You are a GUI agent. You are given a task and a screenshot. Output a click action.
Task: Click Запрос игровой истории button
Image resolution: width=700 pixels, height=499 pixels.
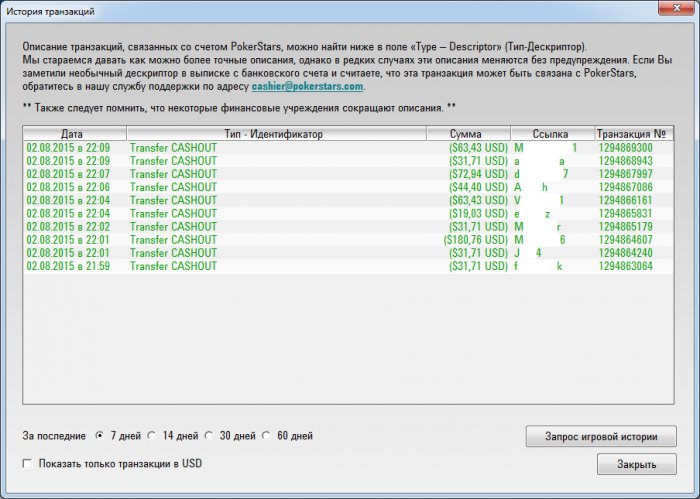click(x=601, y=436)
